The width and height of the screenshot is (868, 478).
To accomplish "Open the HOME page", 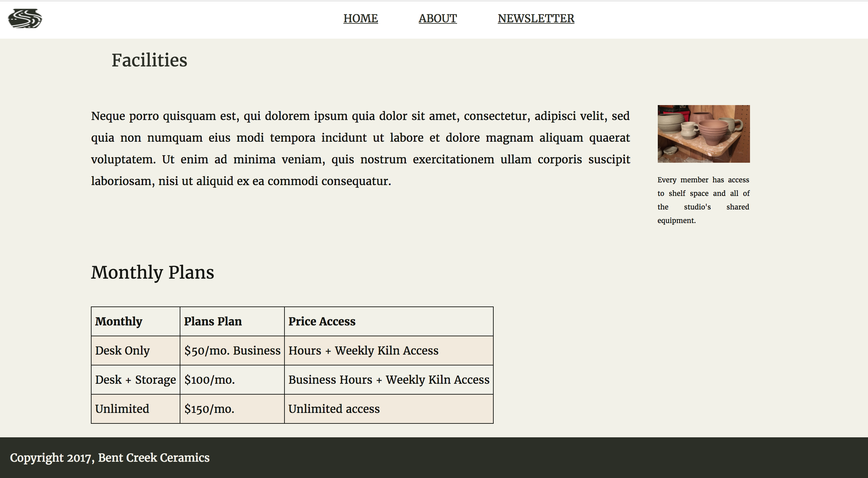I will pos(360,19).
